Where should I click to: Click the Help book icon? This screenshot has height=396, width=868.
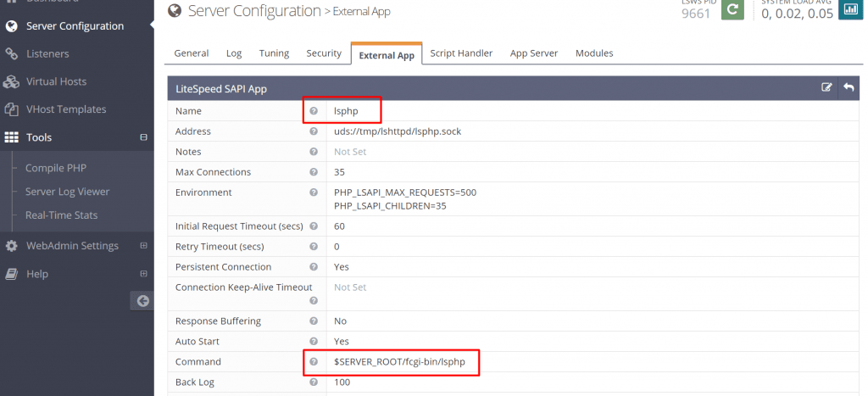[x=11, y=274]
